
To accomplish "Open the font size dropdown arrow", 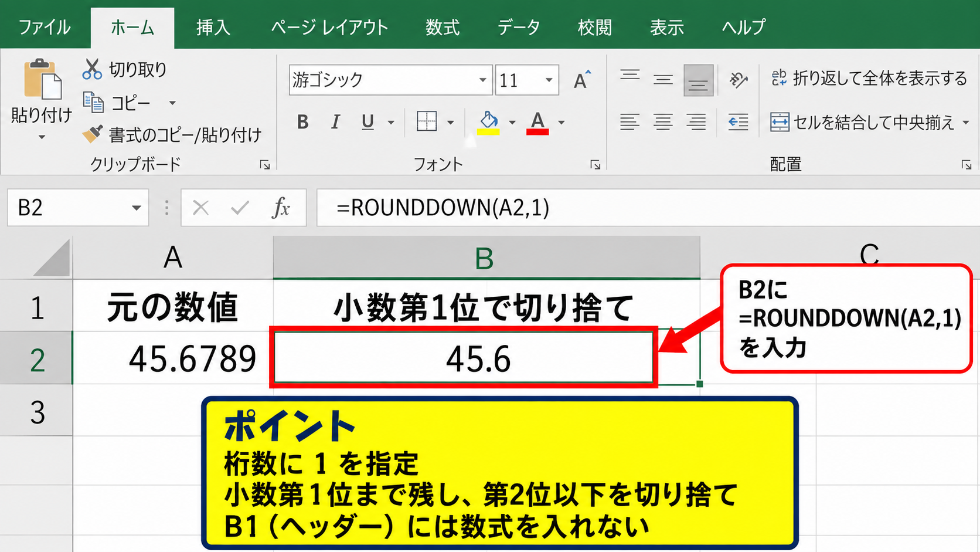I will click(x=549, y=80).
